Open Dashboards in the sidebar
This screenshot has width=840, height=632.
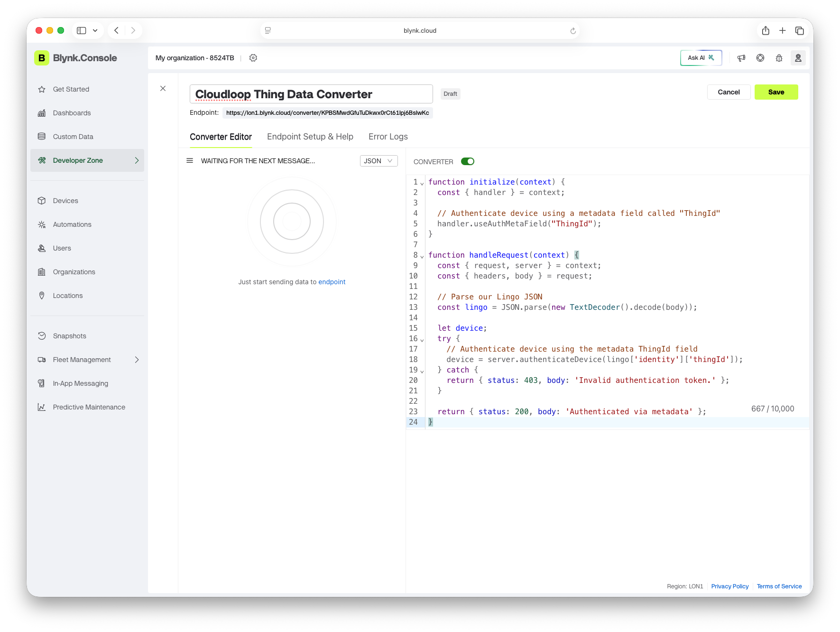tap(87, 113)
